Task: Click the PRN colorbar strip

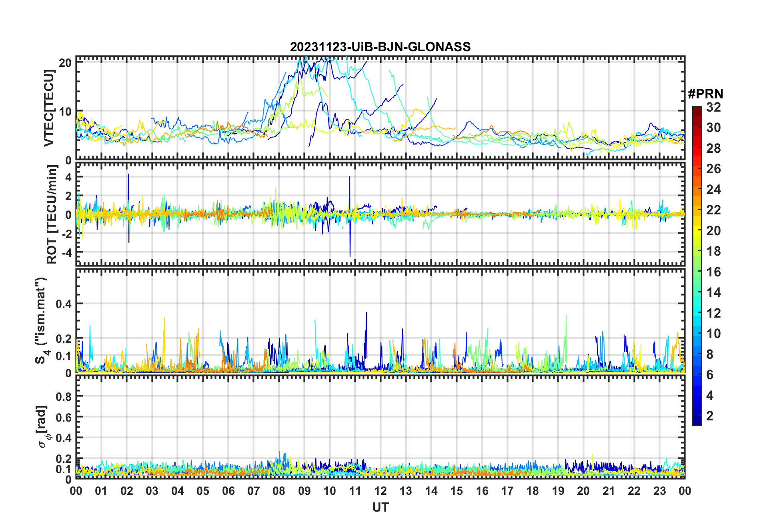Action: [x=697, y=266]
